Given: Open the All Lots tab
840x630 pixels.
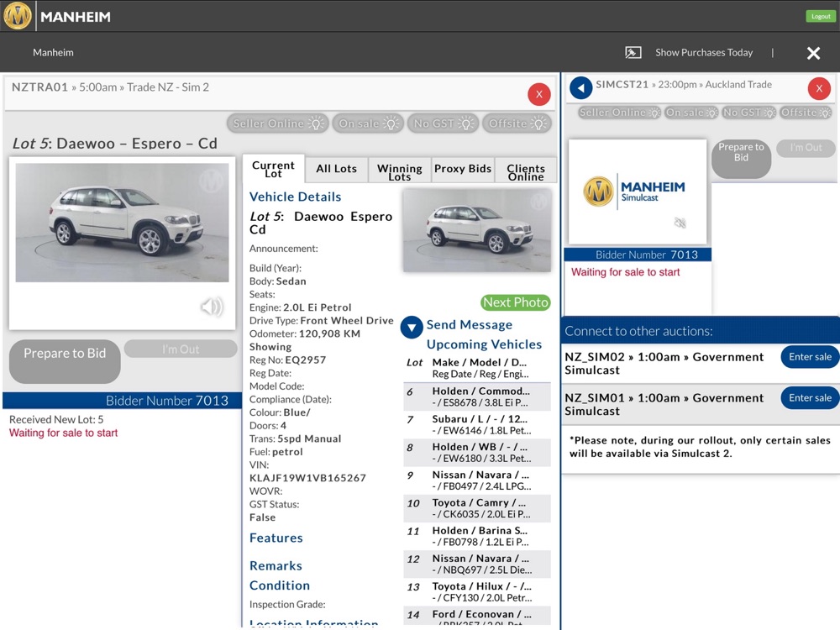Looking at the screenshot, I should 337,169.
